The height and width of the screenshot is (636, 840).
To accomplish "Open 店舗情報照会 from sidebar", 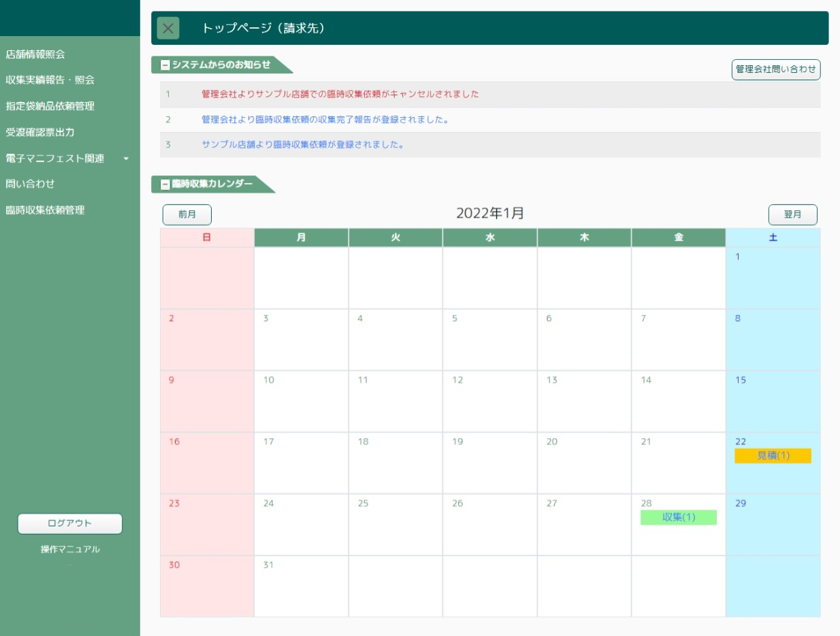I will coord(35,54).
